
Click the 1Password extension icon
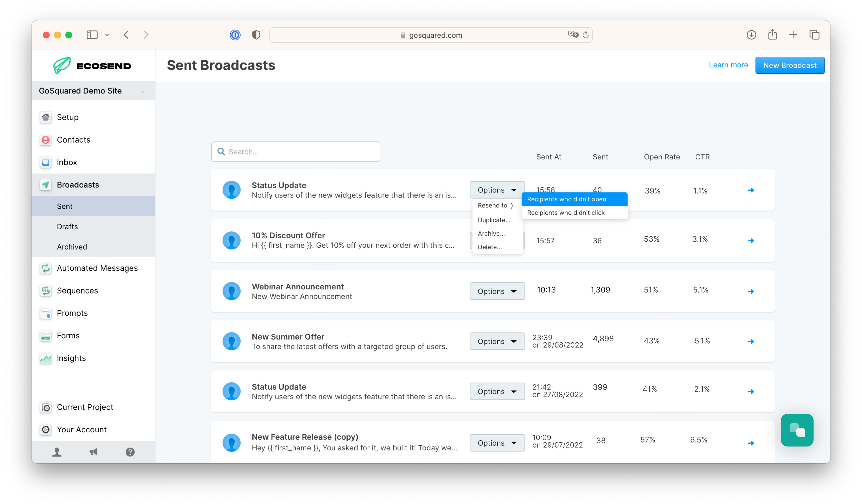(235, 35)
